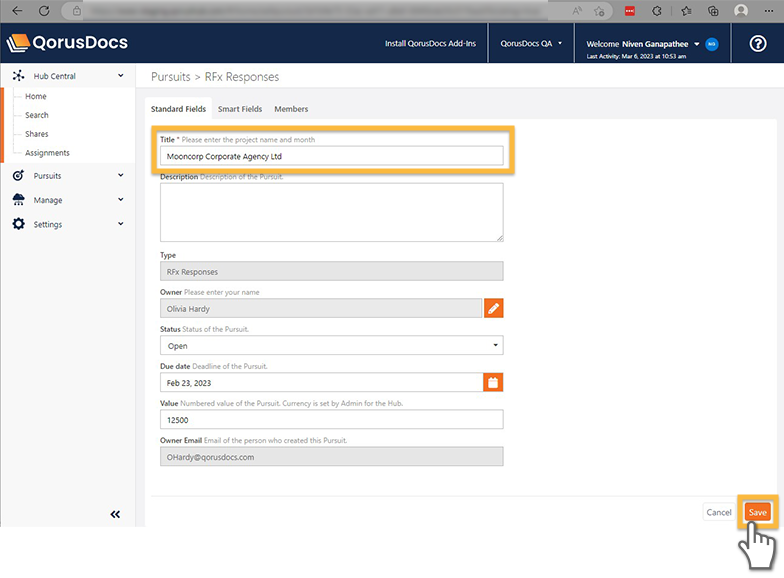Image resolution: width=784 pixels, height=578 pixels.
Task: Click the Value field containing 12500
Action: tap(332, 420)
